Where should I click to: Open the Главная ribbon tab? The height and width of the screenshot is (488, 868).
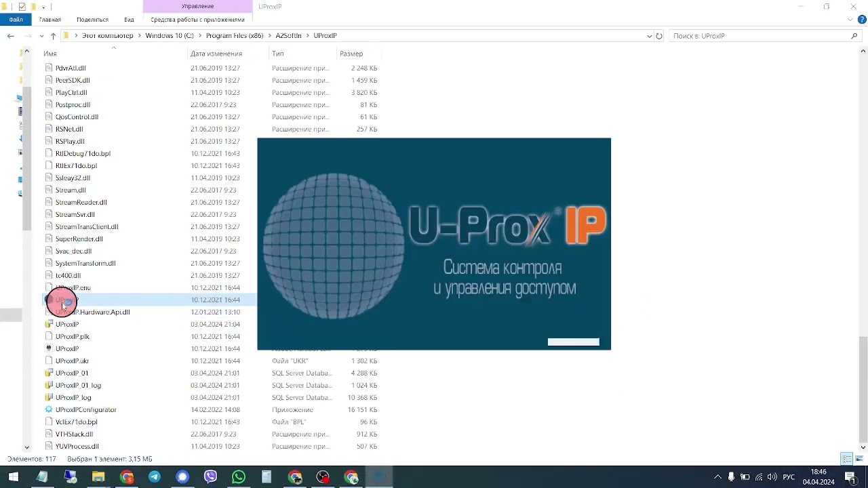tap(50, 20)
